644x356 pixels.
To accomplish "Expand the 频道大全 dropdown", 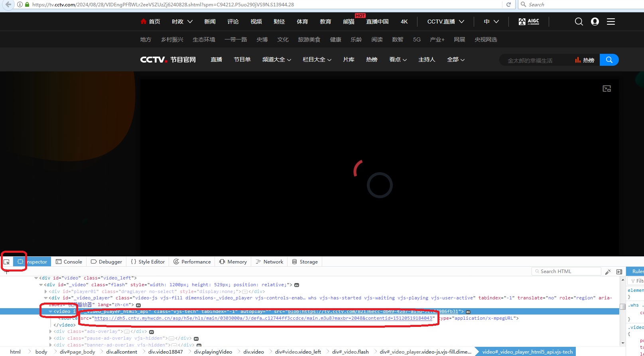I will pos(277,59).
